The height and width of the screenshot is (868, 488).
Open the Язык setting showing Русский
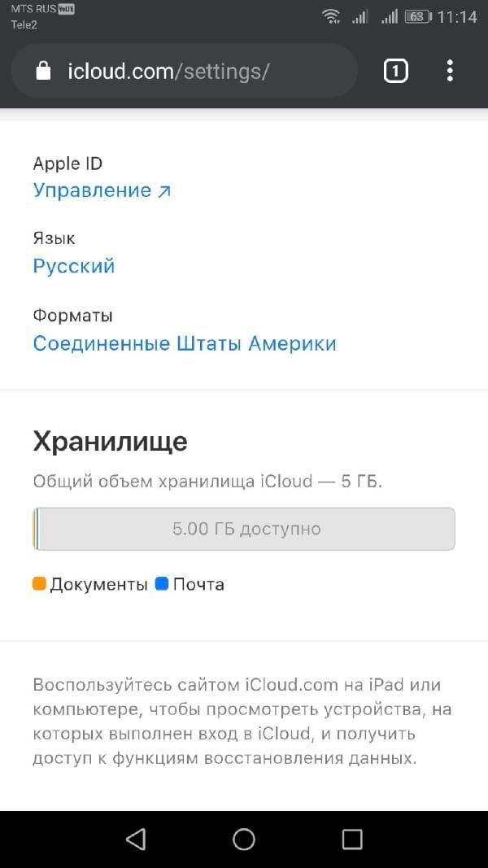[x=73, y=266]
